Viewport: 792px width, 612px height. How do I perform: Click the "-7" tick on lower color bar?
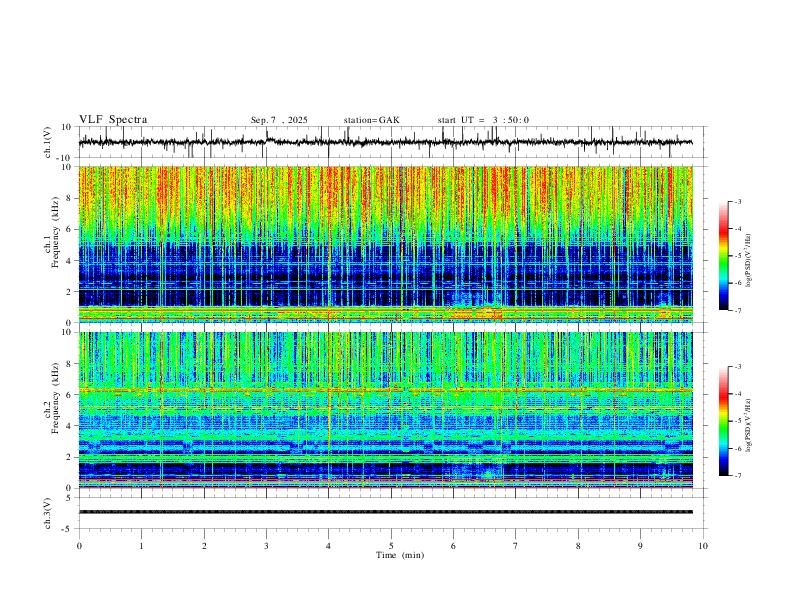(x=738, y=476)
